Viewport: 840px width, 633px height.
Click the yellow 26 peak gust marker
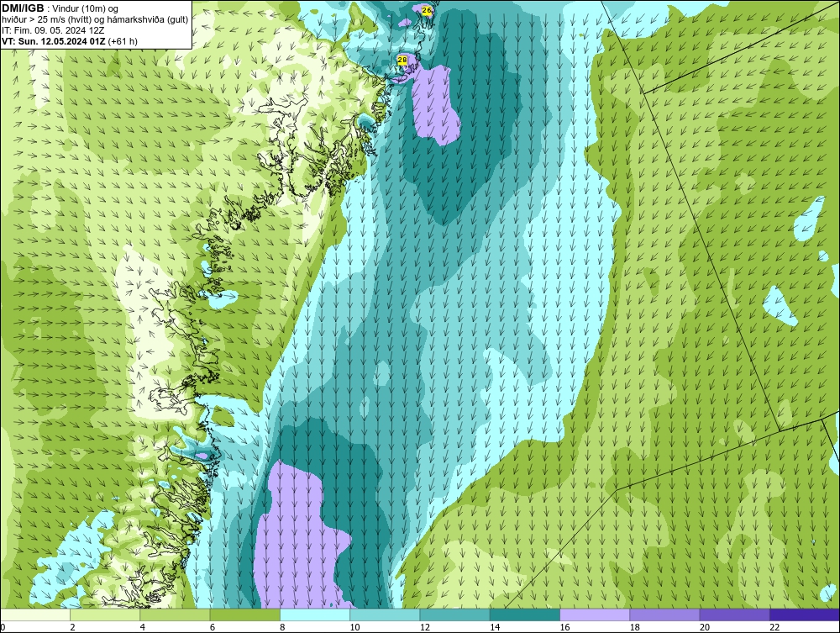[427, 10]
